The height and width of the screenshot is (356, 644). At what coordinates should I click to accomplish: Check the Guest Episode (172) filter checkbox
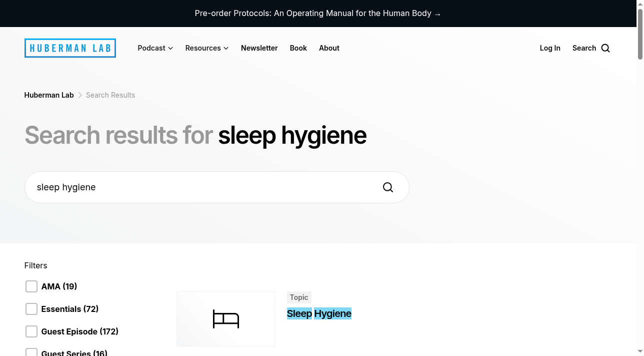pyautogui.click(x=31, y=331)
